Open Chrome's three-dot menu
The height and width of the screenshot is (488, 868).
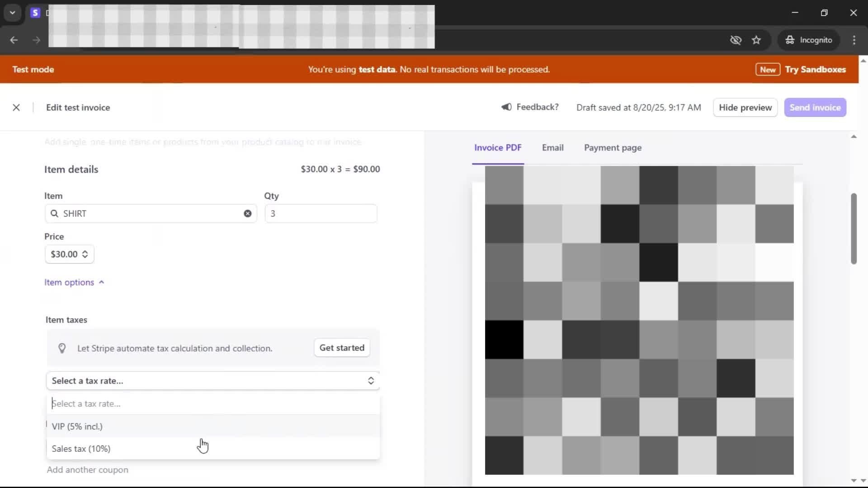click(854, 40)
